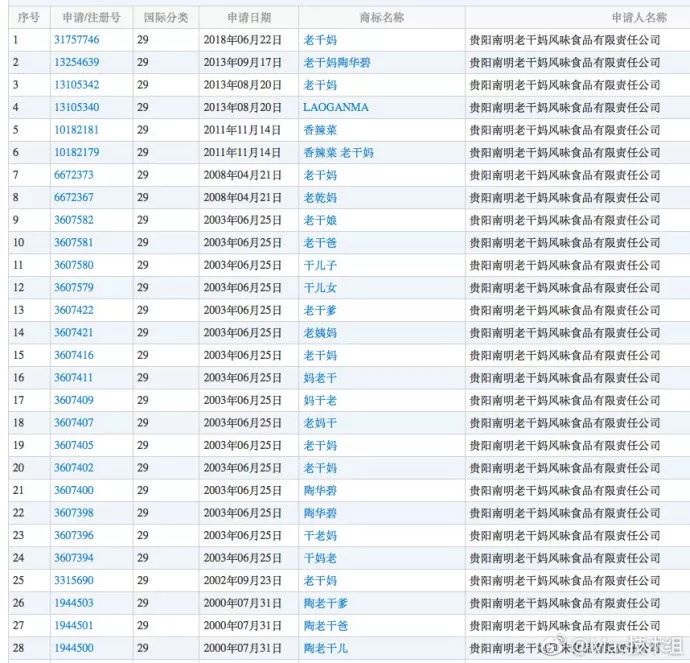Select date 2018年06月22日 in row 1
The image size is (690, 663).
pos(242,40)
